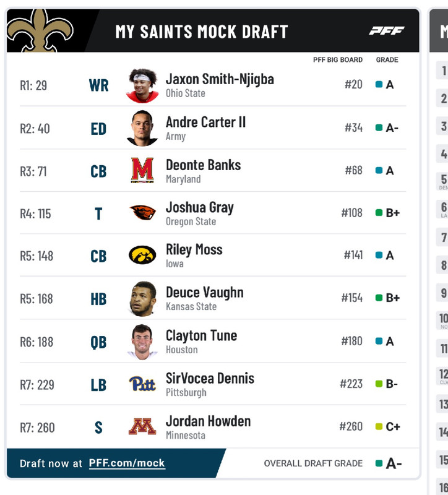
Task: Click the Iowa Hawkeyes logo
Action: (x=142, y=255)
